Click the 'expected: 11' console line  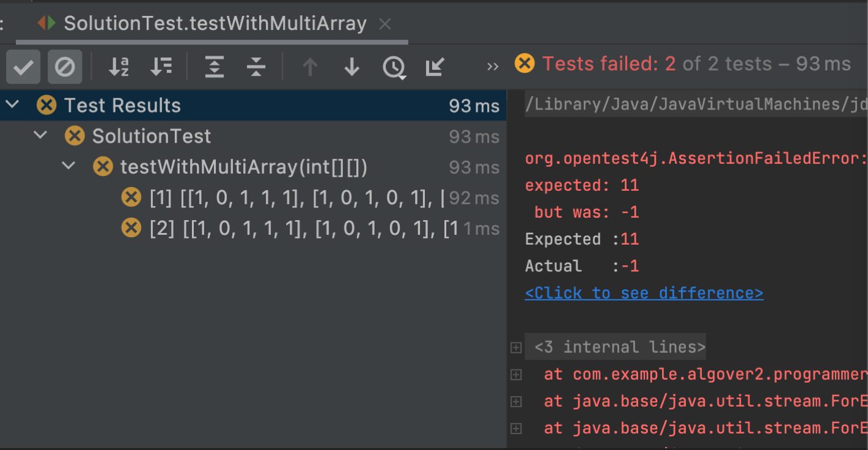581,185
